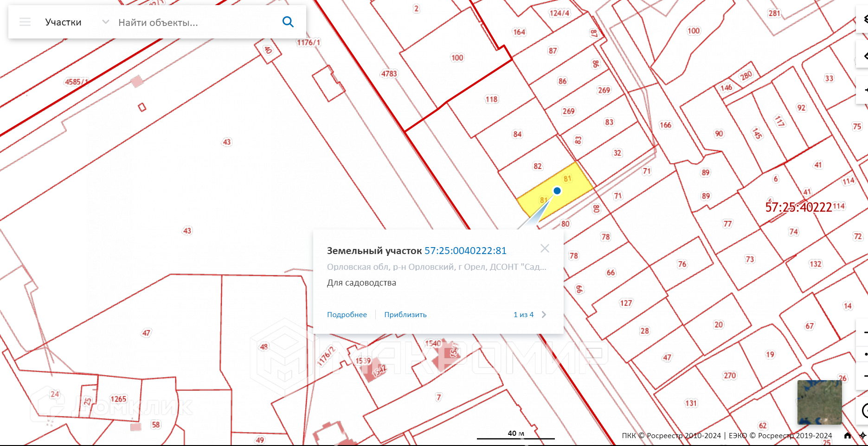Click the home icon in the bottom bar
Image resolution: width=868 pixels, height=446 pixels.
[x=848, y=435]
